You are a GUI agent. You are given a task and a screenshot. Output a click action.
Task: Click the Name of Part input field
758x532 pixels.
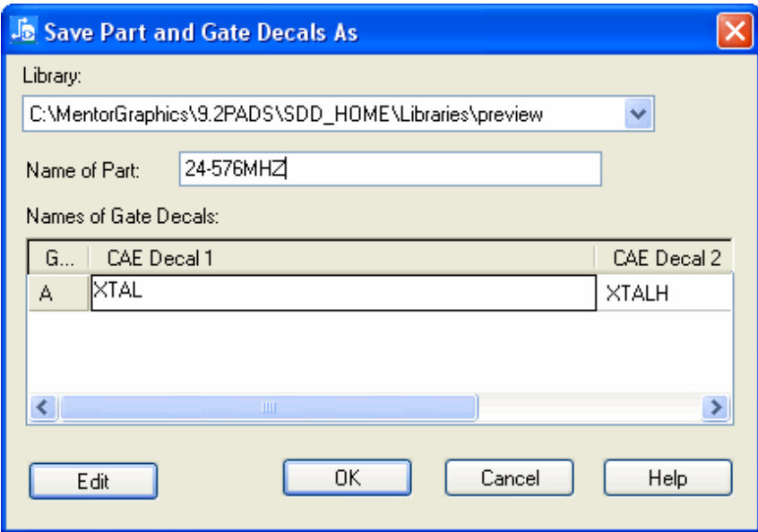point(390,168)
